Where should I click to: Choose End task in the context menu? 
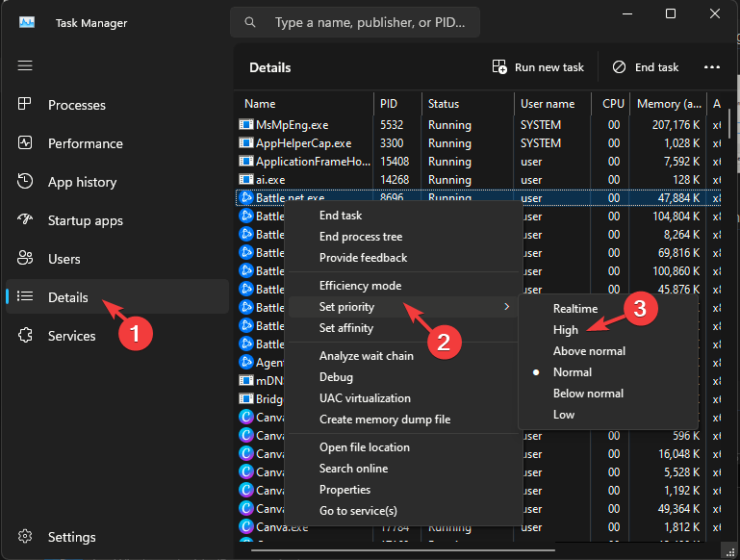(403, 216)
